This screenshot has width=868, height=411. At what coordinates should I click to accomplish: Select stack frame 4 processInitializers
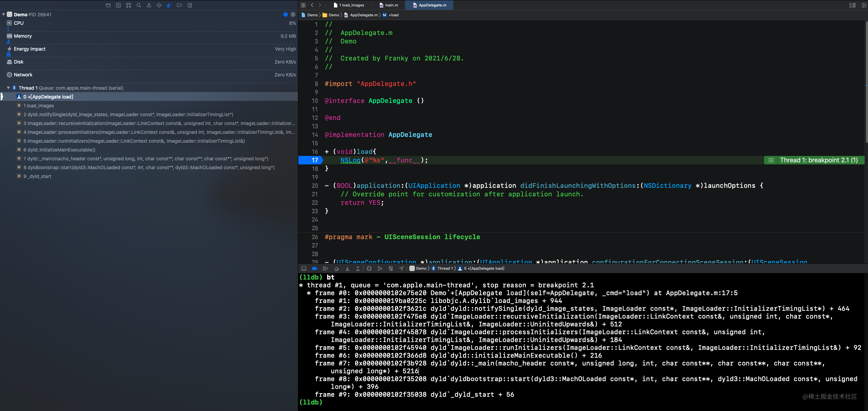[x=149, y=132]
